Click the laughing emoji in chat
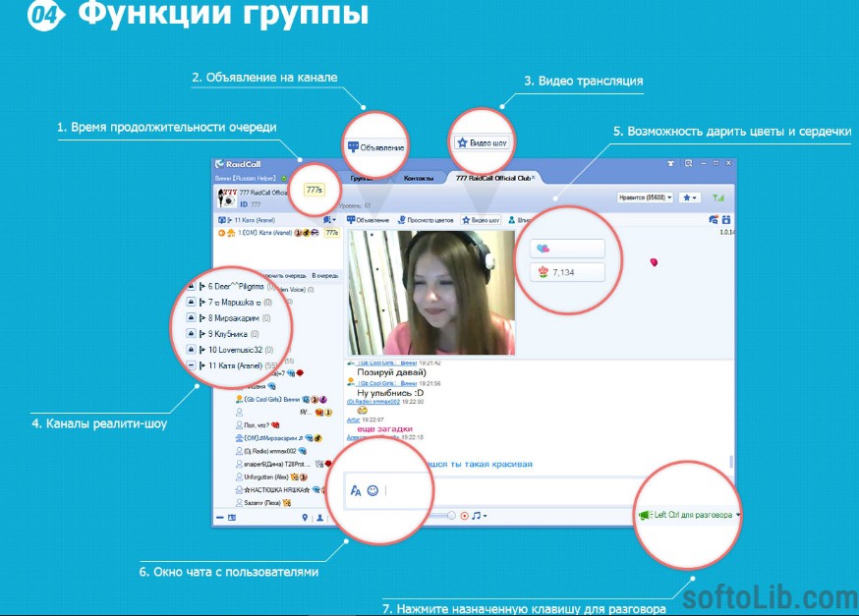This screenshot has height=616, width=859. click(362, 410)
